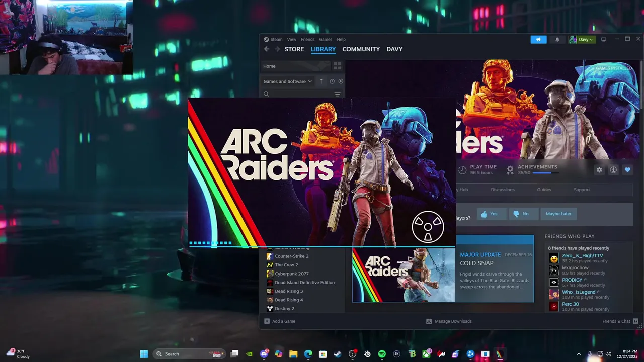This screenshot has height=362, width=644.
Task: Select Dead Rising 4 in game list
Action: tap(289, 300)
